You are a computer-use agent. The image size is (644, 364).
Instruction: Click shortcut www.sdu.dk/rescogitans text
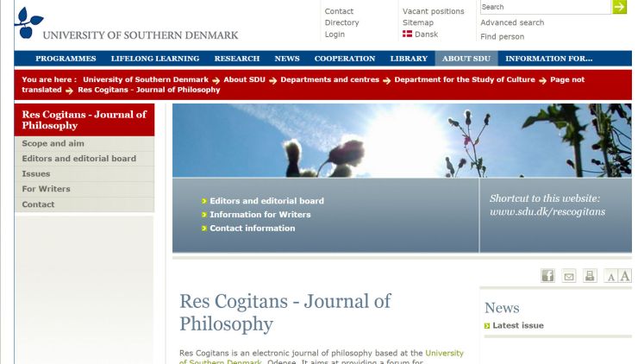pyautogui.click(x=547, y=211)
